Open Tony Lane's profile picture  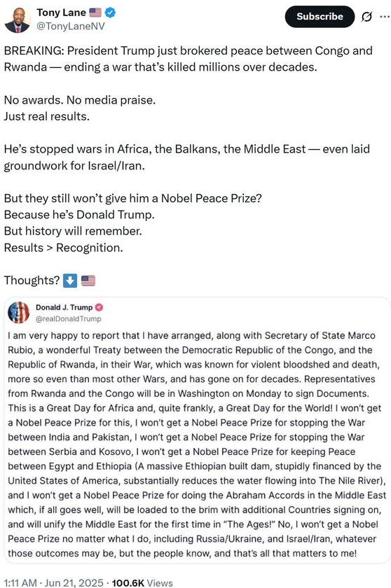(x=18, y=20)
